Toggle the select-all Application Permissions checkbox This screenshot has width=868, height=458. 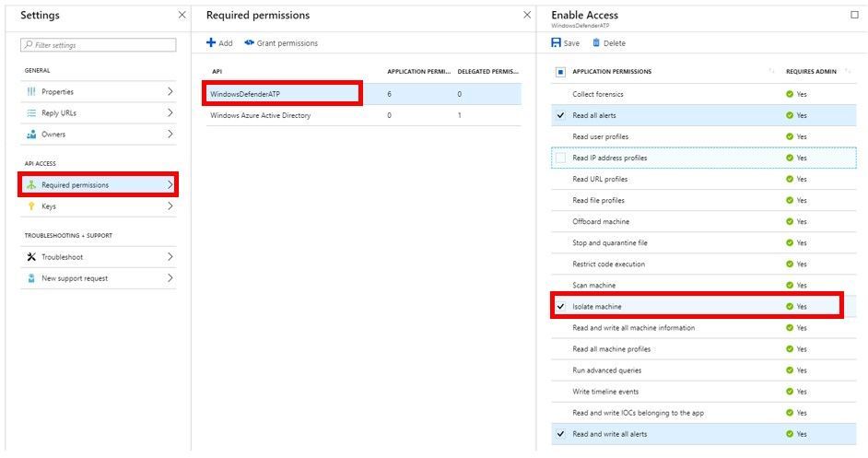(560, 72)
